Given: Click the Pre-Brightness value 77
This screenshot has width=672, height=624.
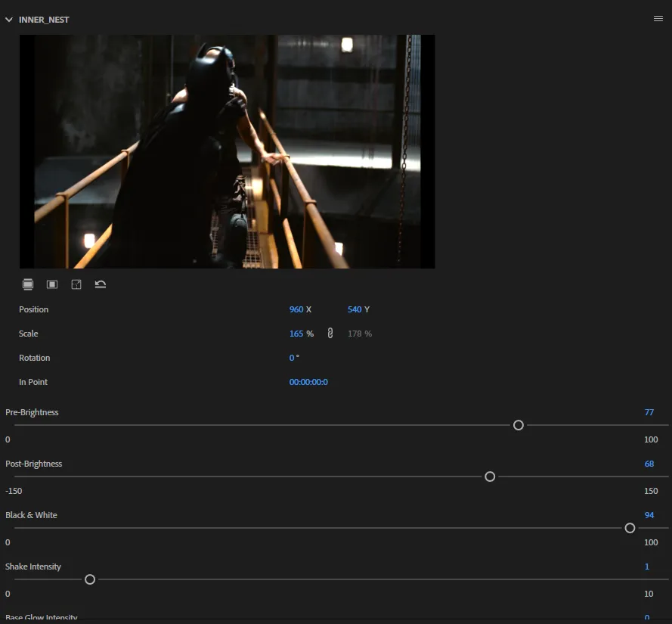Looking at the screenshot, I should click(649, 412).
